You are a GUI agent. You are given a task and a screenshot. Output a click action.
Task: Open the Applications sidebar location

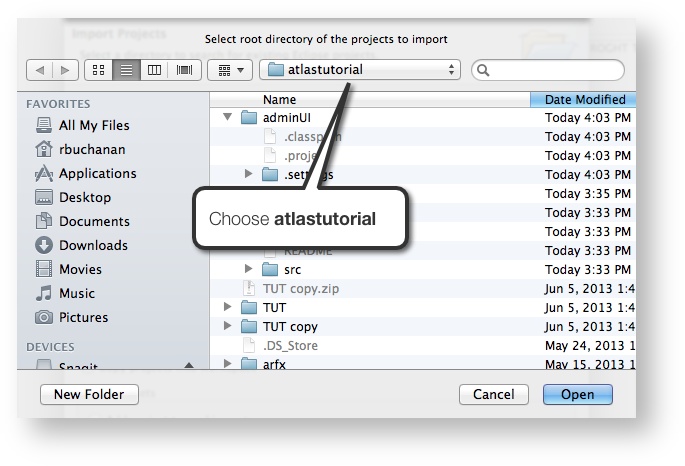97,173
